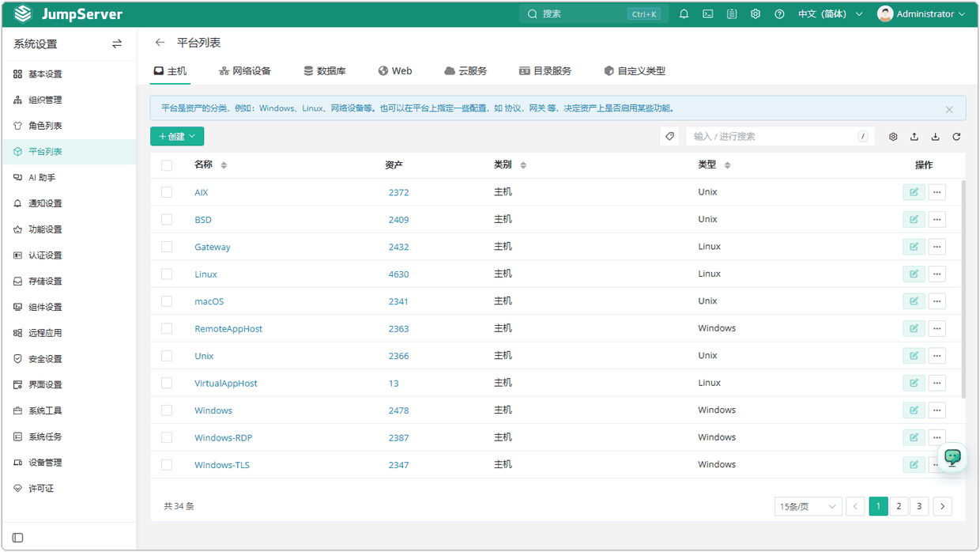Image resolution: width=980 pixels, height=552 pixels.
Task: Click the refresh table icon
Action: coord(956,137)
